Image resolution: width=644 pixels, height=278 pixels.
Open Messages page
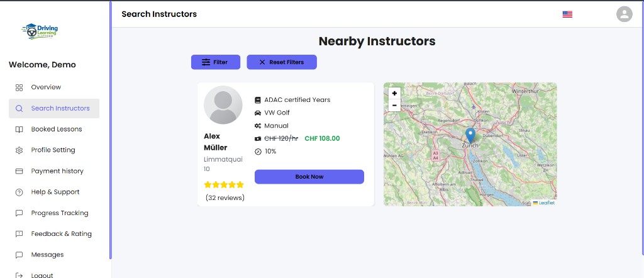pyautogui.click(x=54, y=255)
